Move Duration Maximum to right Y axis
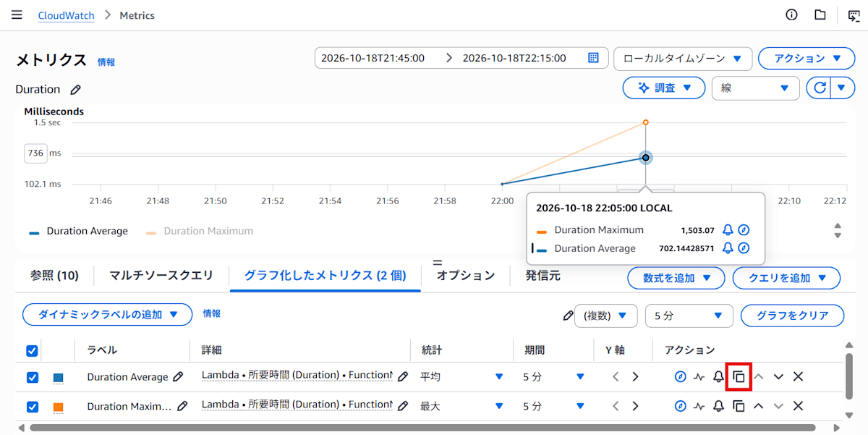 tap(635, 406)
